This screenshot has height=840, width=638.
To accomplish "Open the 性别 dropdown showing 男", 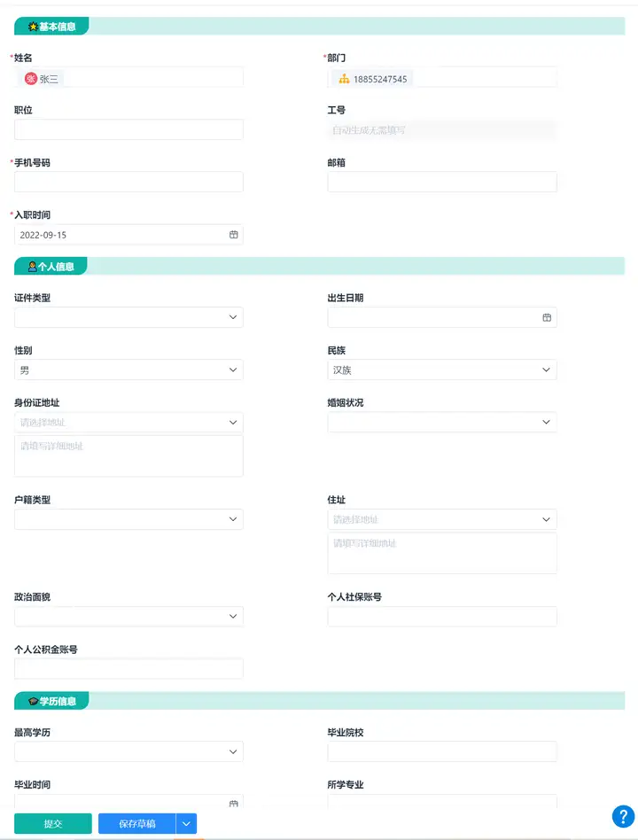I will click(128, 369).
